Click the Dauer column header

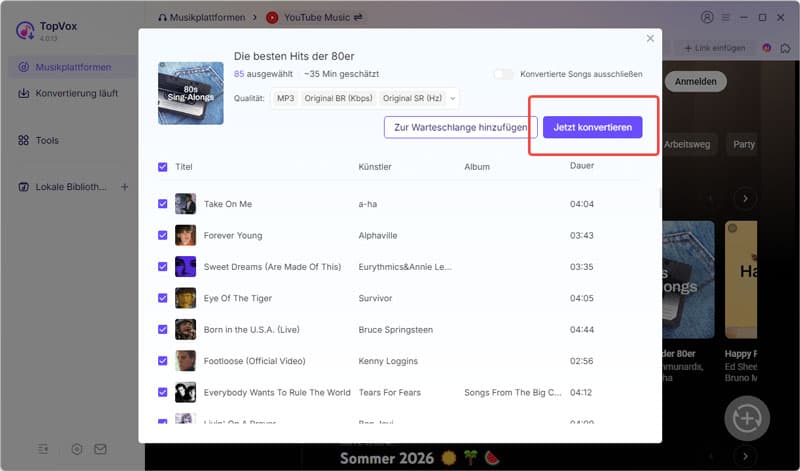pos(582,165)
